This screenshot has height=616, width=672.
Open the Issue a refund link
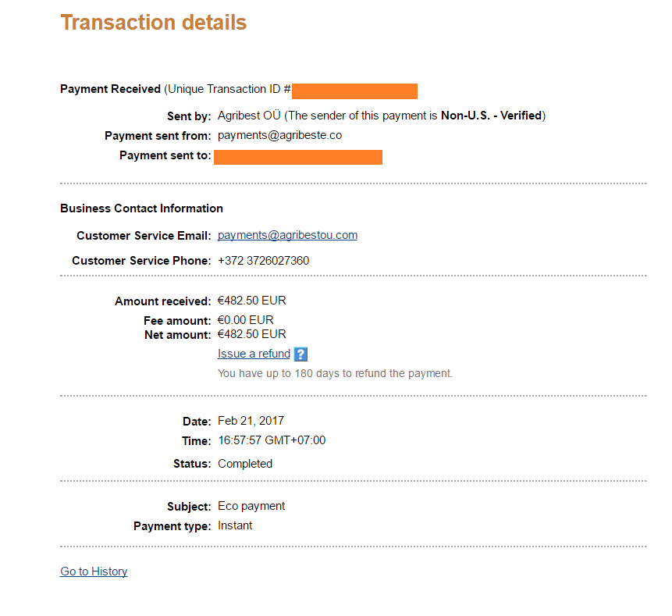point(254,354)
